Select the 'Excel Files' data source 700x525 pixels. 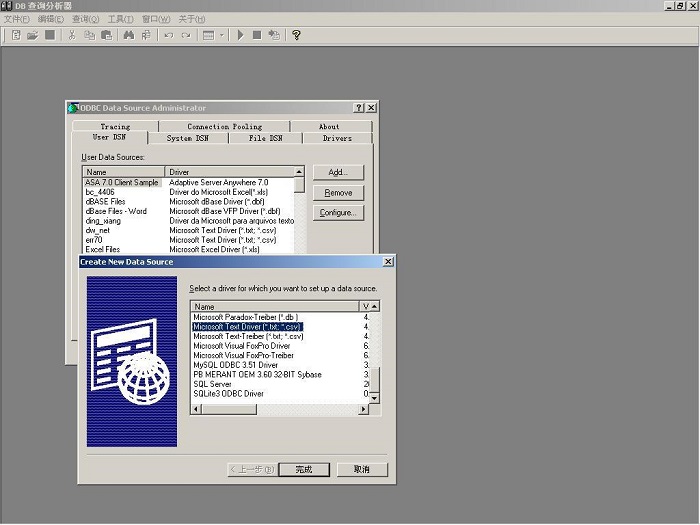[103, 249]
